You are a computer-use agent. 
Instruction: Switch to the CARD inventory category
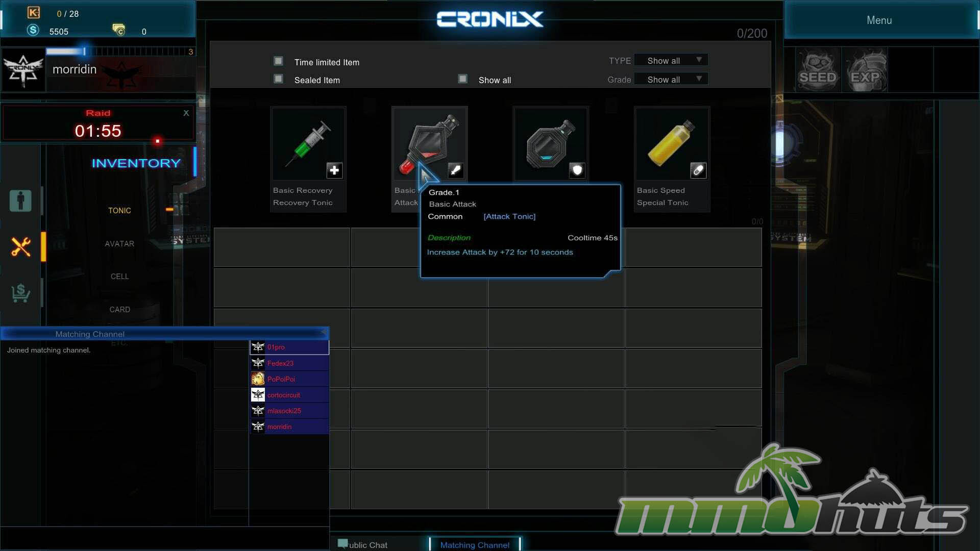[119, 310]
